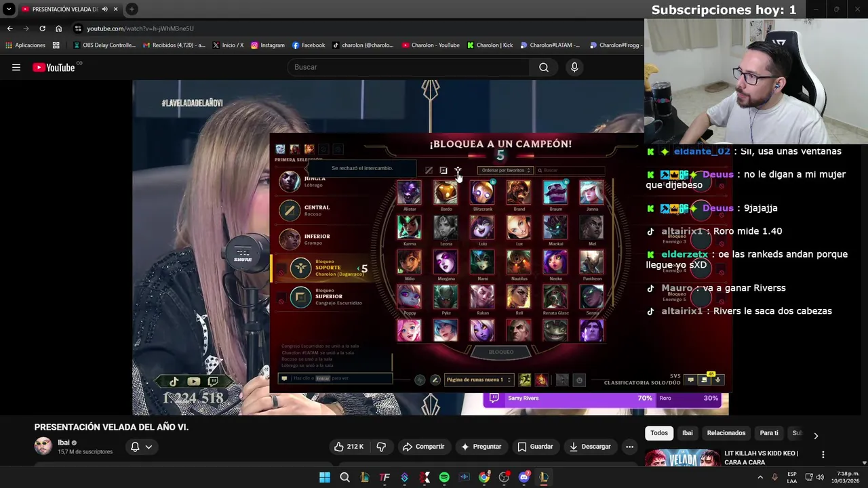Pick Bardo champion portrait
The height and width of the screenshot is (488, 868).
pos(446,193)
